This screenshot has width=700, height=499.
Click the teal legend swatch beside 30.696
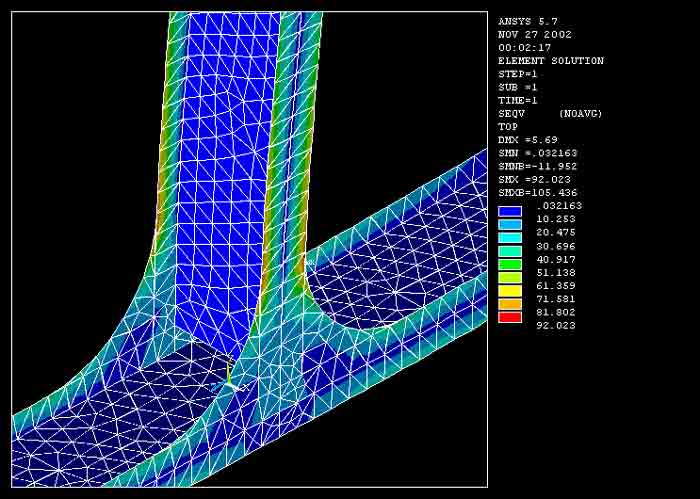pos(510,251)
